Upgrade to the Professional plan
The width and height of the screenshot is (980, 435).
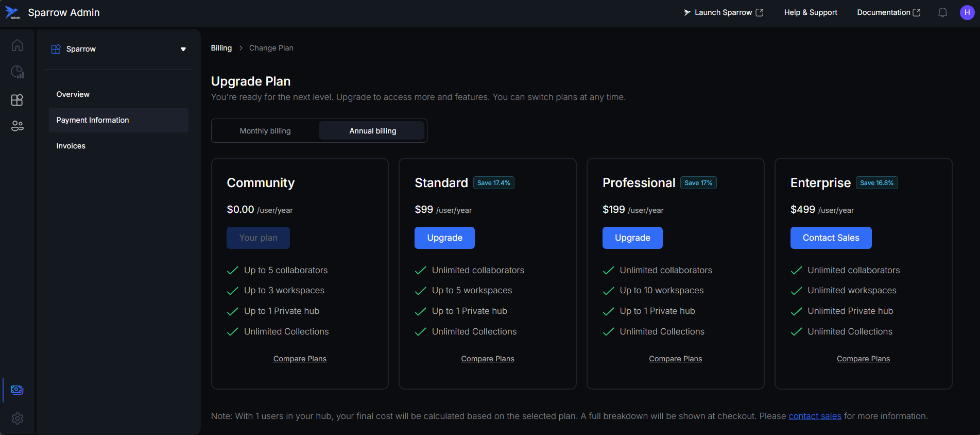632,238
